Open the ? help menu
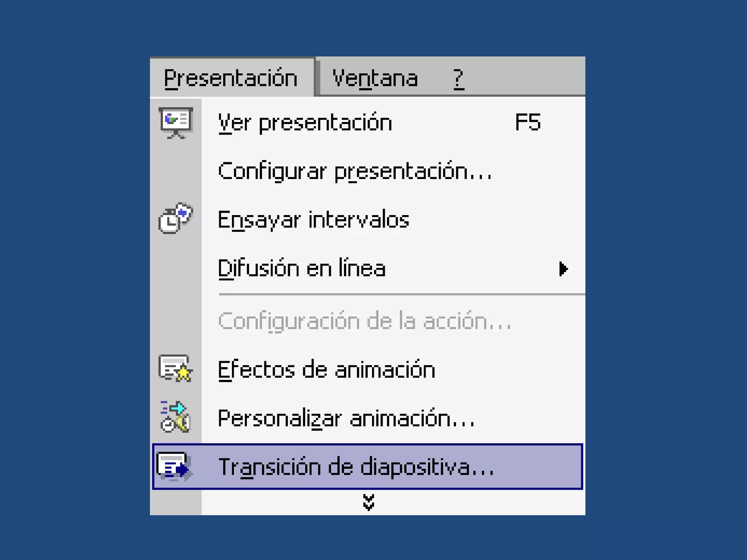747x560 pixels. [458, 78]
